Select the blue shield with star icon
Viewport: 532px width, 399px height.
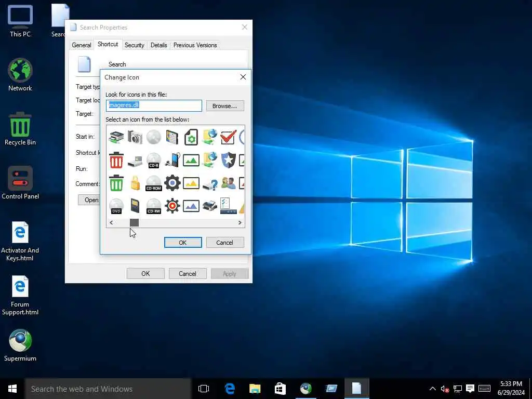click(x=229, y=160)
